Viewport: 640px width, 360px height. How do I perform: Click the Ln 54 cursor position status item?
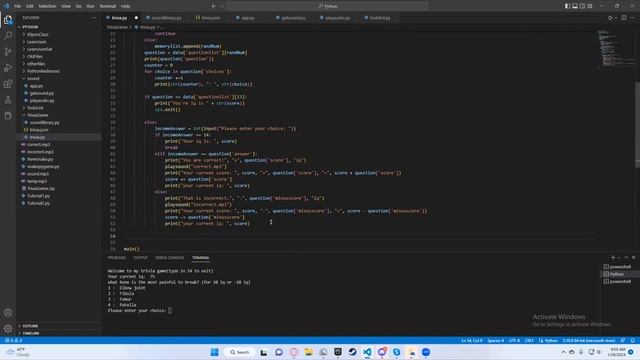click(x=471, y=340)
